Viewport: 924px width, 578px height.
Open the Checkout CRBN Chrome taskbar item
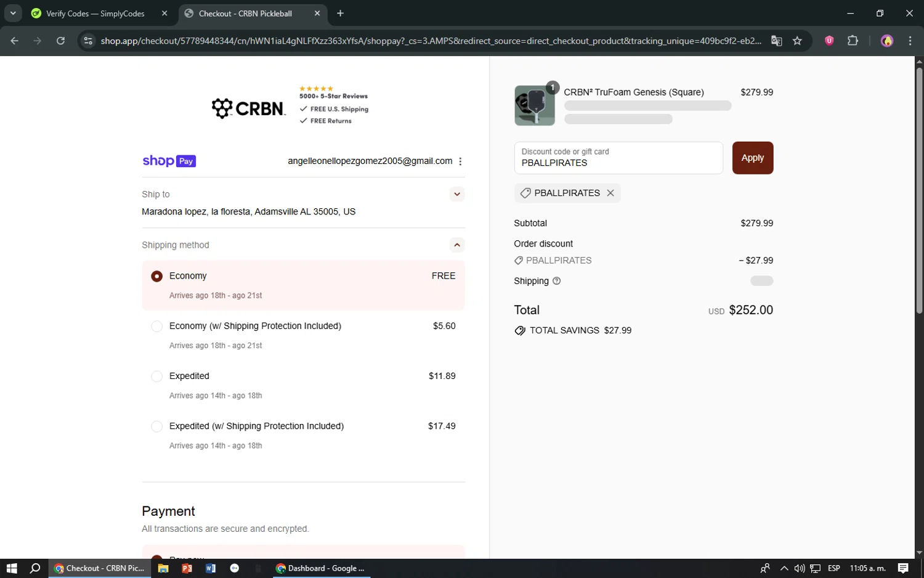pos(99,568)
